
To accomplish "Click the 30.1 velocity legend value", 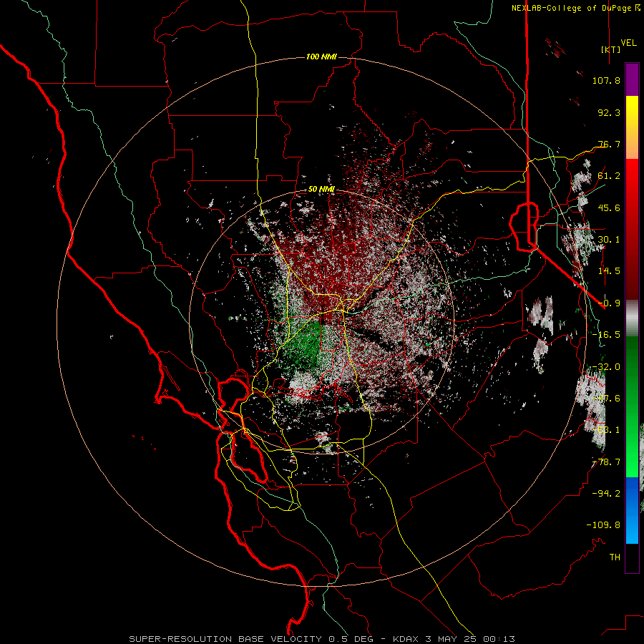I will 609,240.
